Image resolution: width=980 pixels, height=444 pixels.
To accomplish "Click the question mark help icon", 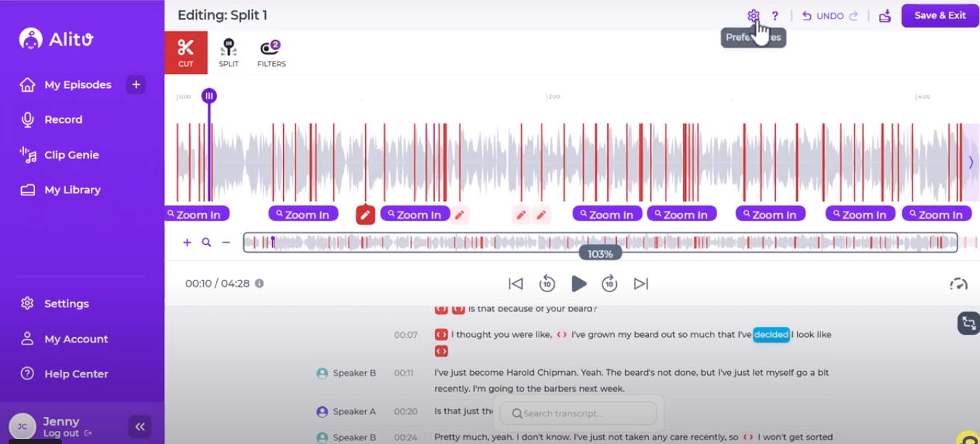I will pos(775,15).
